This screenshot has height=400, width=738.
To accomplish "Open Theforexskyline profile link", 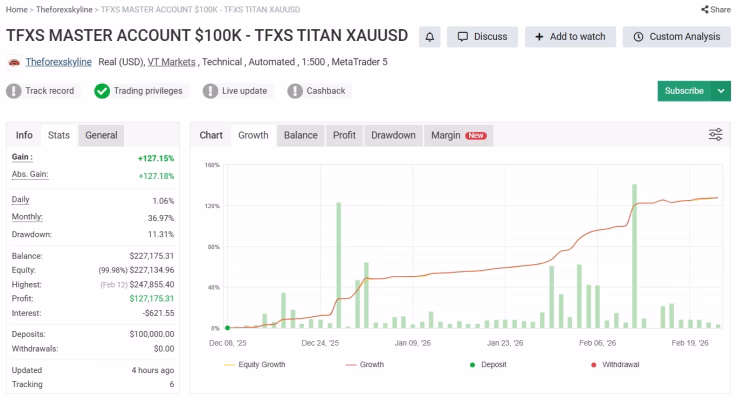I will pyautogui.click(x=58, y=62).
